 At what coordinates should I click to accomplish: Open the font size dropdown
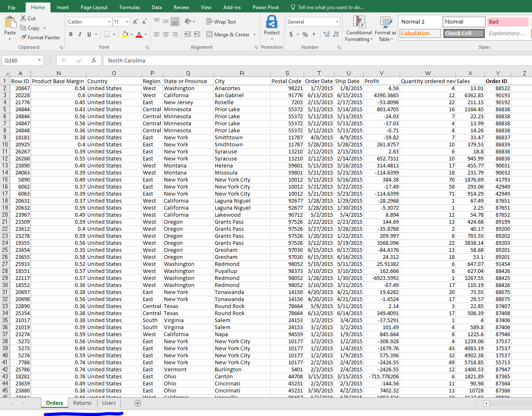tap(127, 22)
